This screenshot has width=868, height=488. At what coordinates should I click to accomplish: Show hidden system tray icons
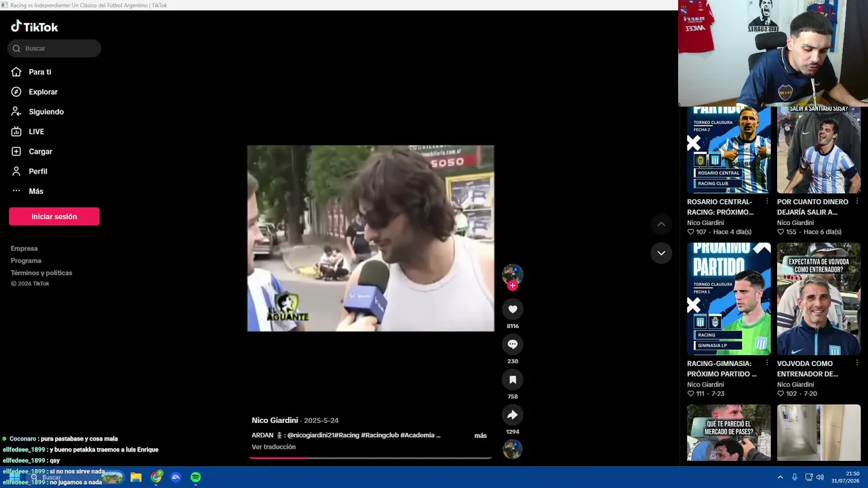click(780, 477)
